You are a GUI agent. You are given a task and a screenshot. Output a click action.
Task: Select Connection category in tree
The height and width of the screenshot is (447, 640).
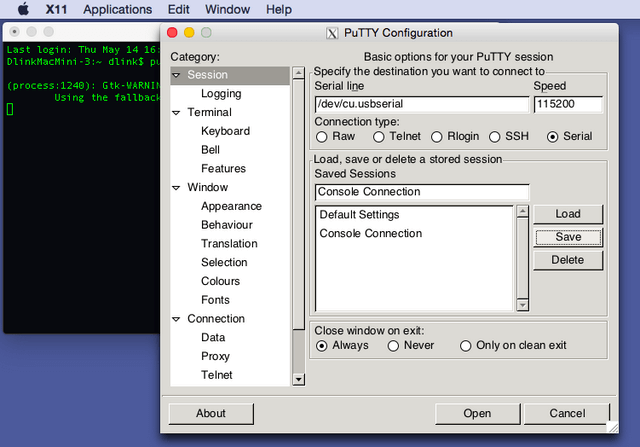coord(216,319)
